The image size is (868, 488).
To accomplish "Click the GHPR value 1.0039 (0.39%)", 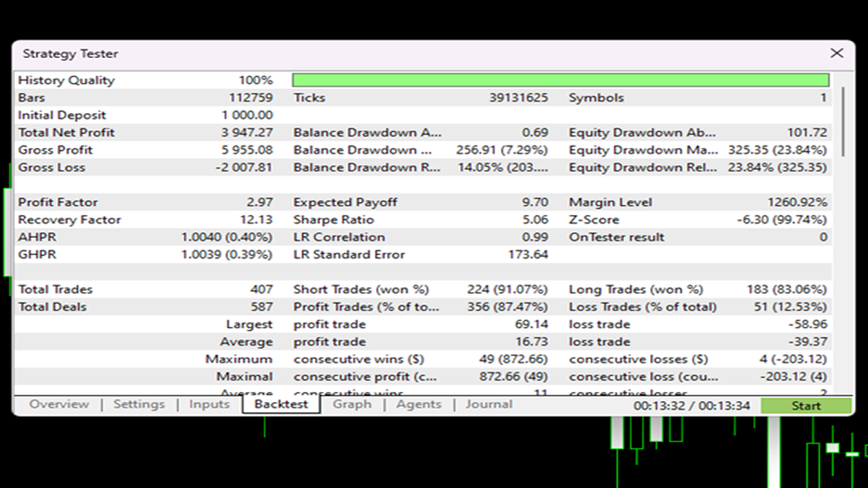I will pos(227,254).
